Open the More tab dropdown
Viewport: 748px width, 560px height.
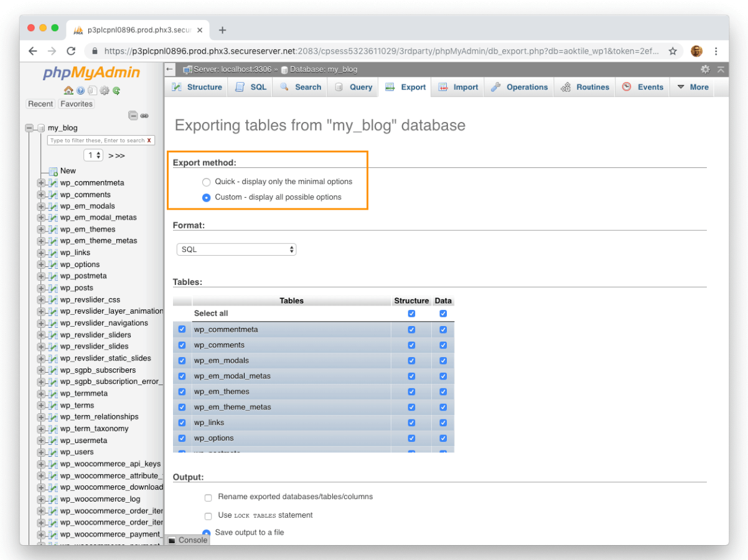693,87
